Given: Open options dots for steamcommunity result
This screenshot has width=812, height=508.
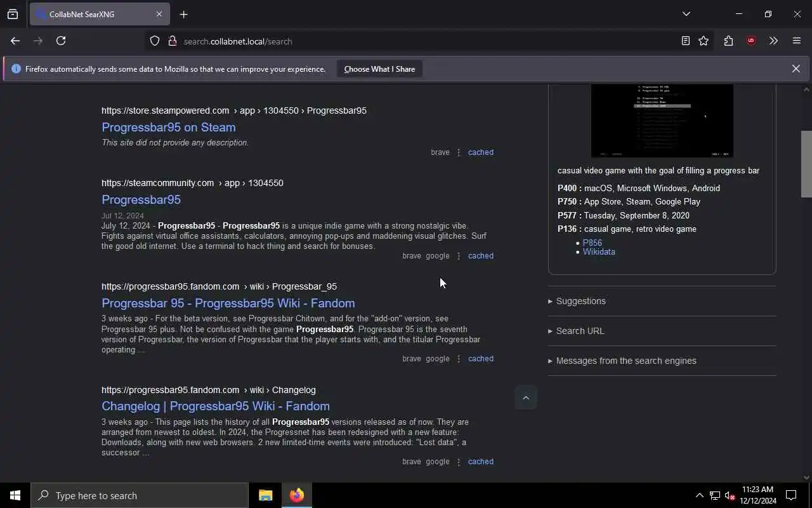Looking at the screenshot, I should tap(459, 256).
